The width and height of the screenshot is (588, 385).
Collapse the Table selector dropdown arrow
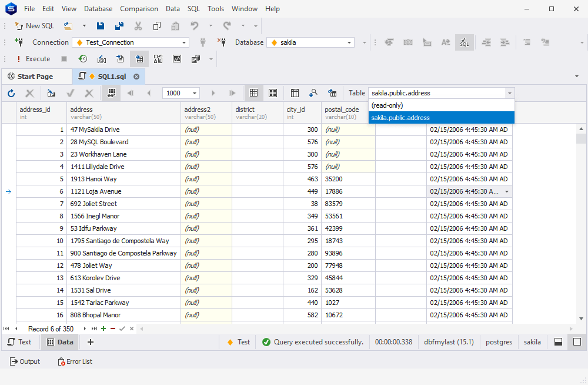(510, 93)
